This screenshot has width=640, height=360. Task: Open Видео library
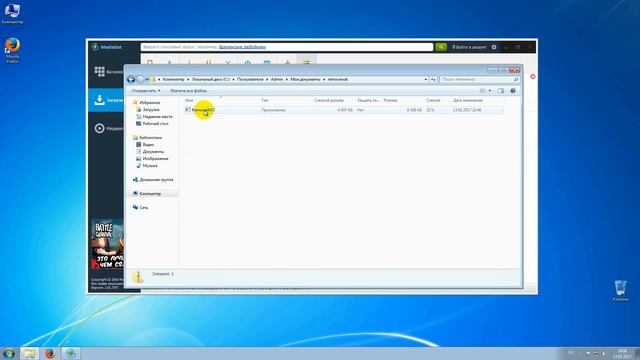145,144
